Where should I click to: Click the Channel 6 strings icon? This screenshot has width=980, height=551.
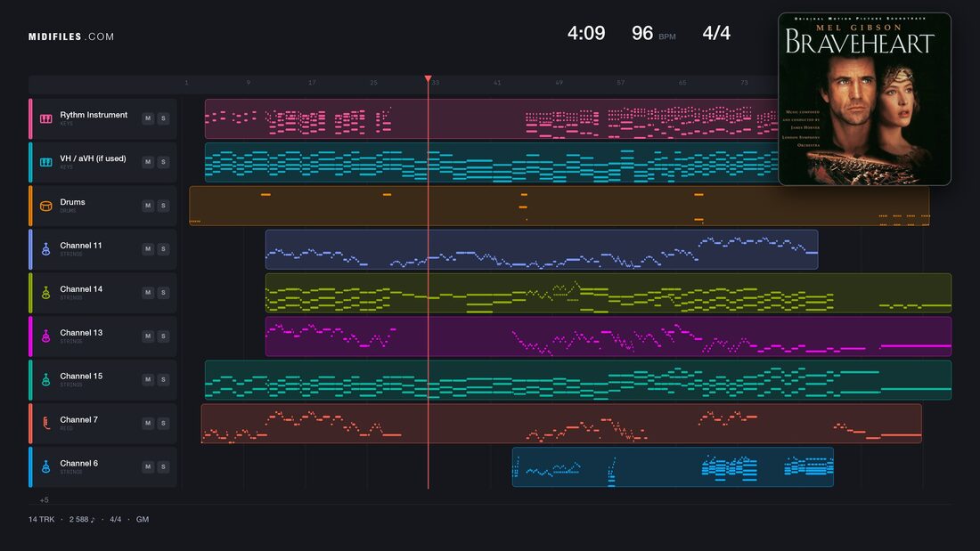[x=46, y=467]
